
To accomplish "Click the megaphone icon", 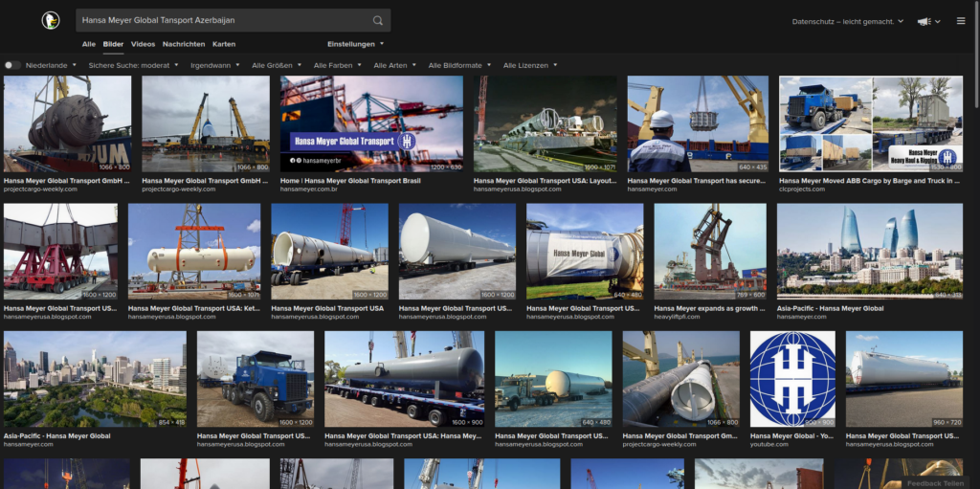I will 924,21.
